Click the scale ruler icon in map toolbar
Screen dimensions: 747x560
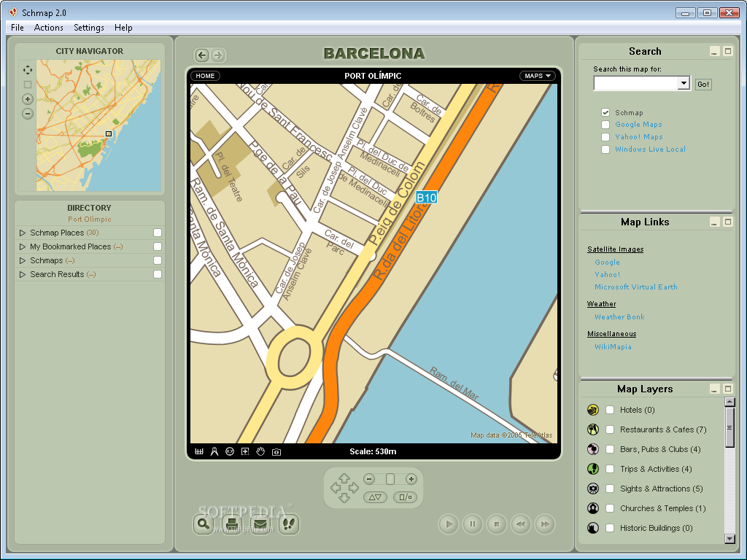(x=199, y=451)
